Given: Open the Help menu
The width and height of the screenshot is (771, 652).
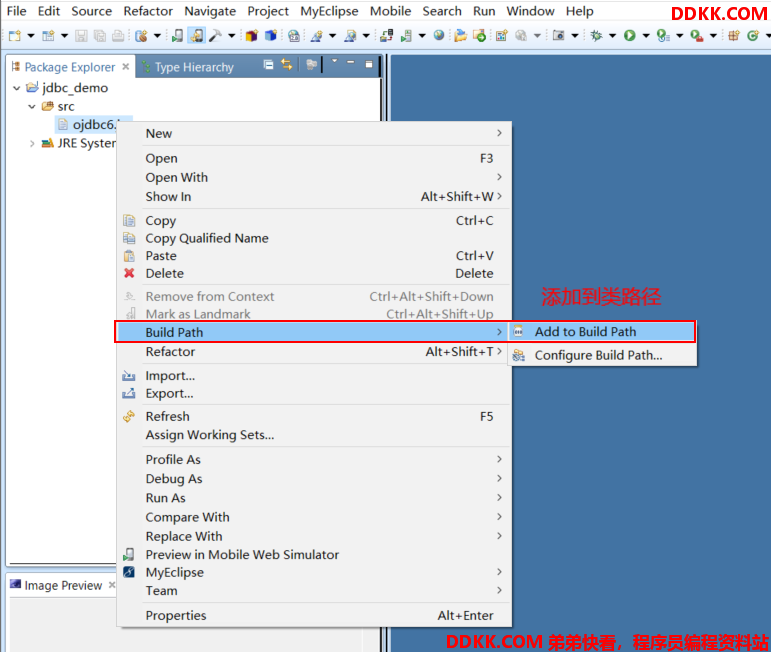Looking at the screenshot, I should (x=579, y=11).
